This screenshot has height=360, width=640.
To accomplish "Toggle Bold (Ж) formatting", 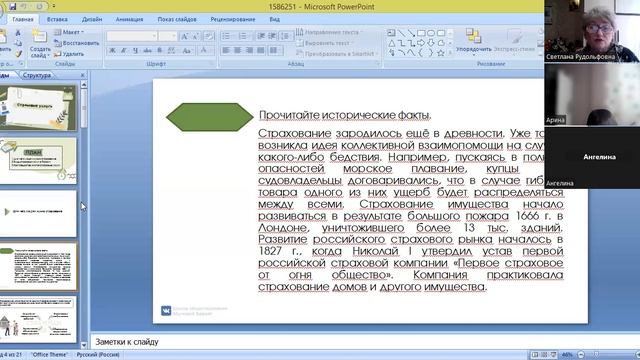I will 112,50.
